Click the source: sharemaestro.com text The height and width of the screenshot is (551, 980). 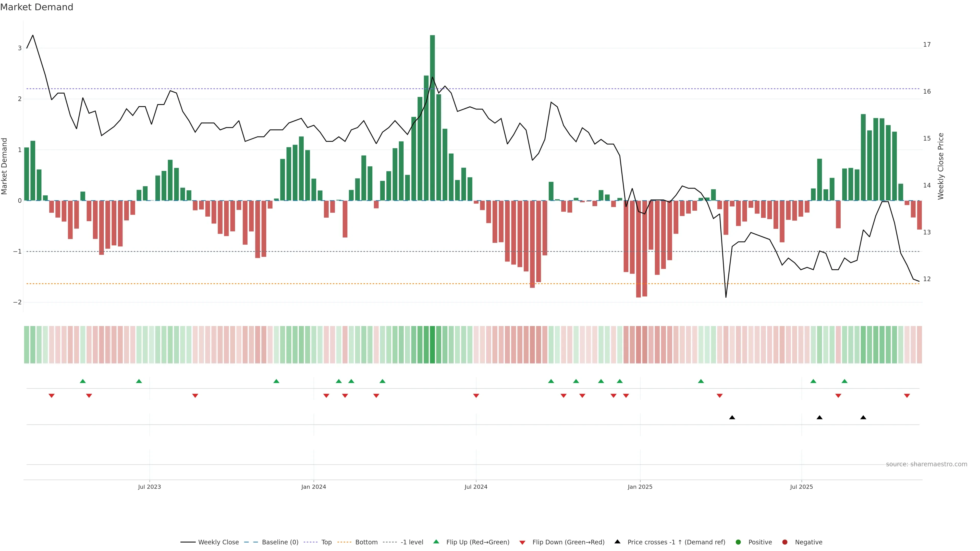pos(926,464)
